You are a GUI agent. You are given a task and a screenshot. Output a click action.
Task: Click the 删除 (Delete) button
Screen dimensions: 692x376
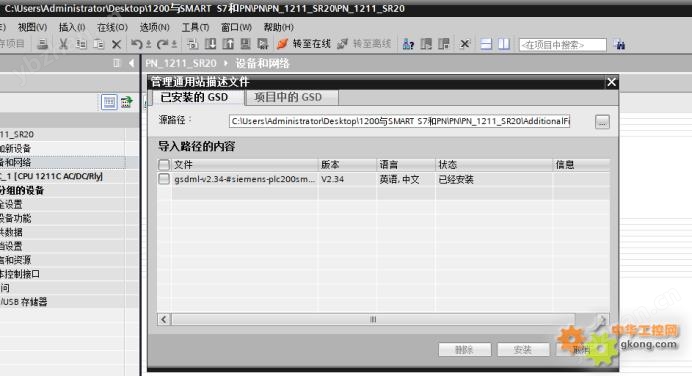pos(464,350)
